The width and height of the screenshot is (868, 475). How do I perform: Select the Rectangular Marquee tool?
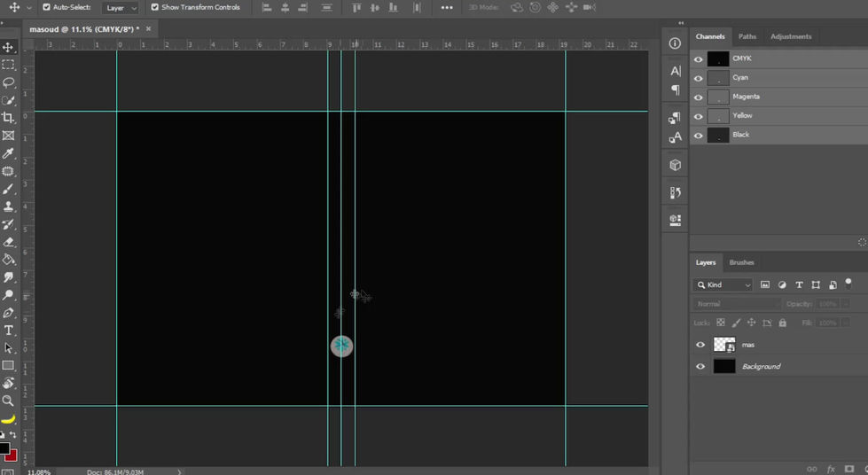click(8, 65)
